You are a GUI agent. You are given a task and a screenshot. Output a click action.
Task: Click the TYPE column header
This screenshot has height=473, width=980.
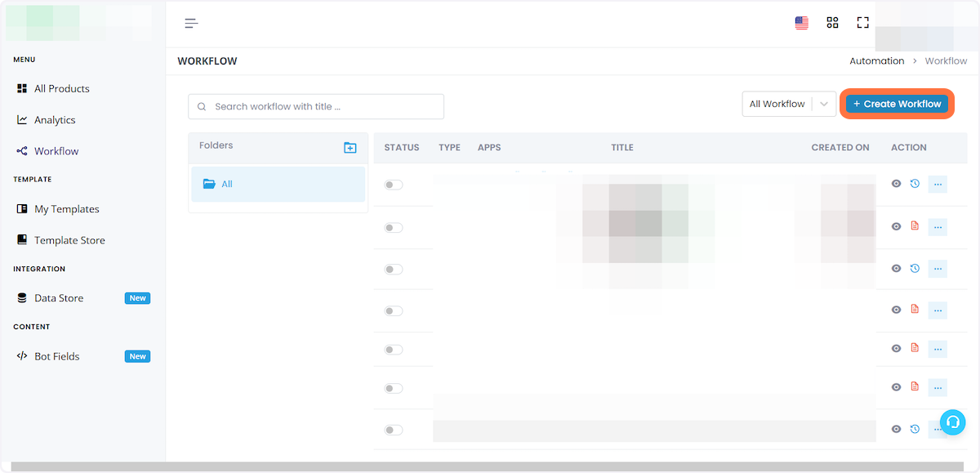click(x=449, y=148)
